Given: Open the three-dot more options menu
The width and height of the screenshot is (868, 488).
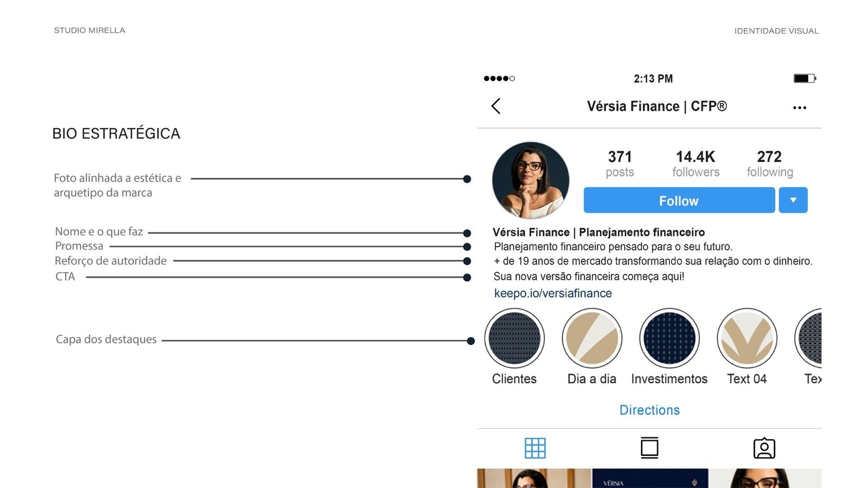Looking at the screenshot, I should pos(799,107).
